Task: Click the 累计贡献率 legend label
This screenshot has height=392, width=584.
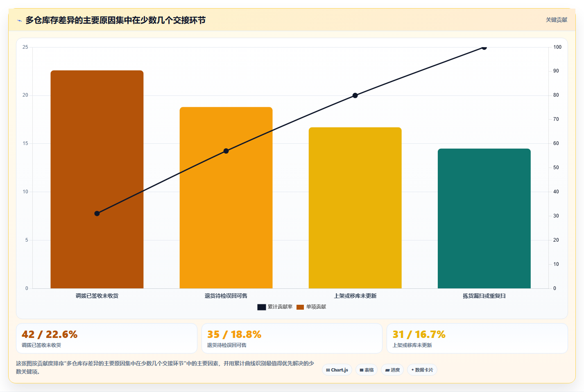Action: (x=280, y=307)
